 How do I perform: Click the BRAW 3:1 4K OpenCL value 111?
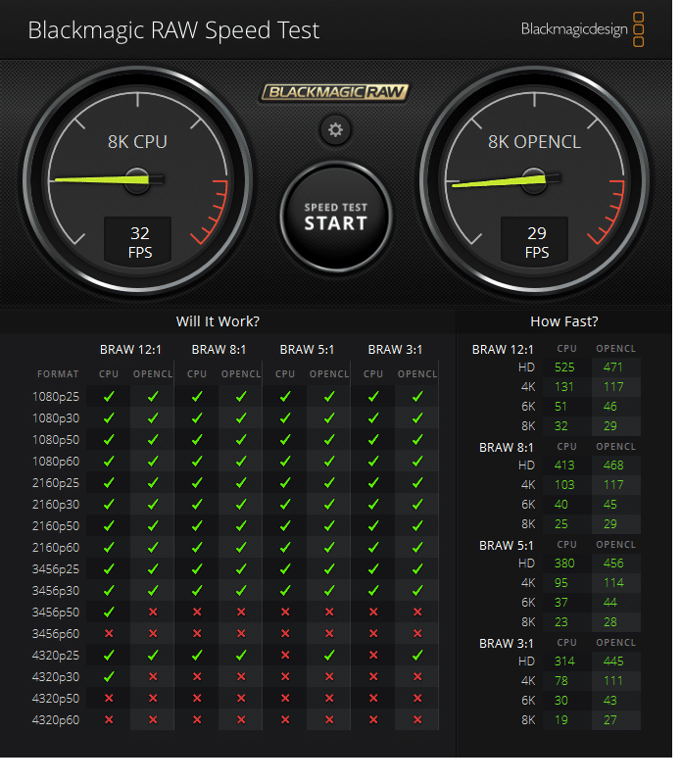pyautogui.click(x=613, y=681)
